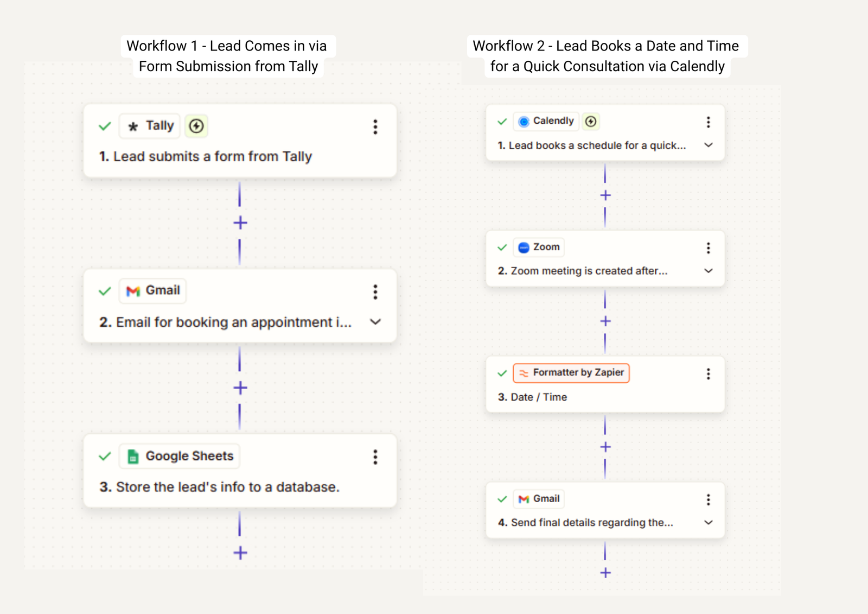Screen dimensions: 868x614
Task: Expand the 'Email for booking an appointment' step
Action: (375, 322)
